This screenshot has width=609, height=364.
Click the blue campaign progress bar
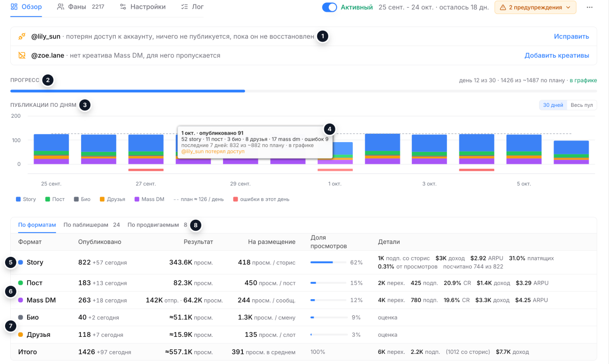pyautogui.click(x=127, y=91)
